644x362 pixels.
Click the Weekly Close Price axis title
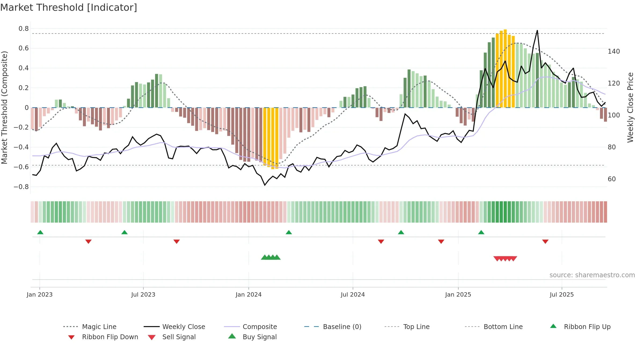[x=630, y=108]
